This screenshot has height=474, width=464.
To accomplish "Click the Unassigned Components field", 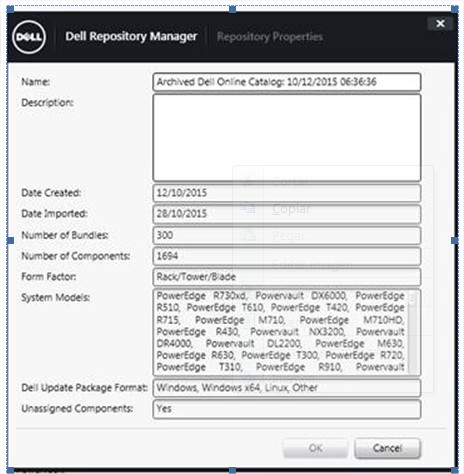I will tap(287, 409).
